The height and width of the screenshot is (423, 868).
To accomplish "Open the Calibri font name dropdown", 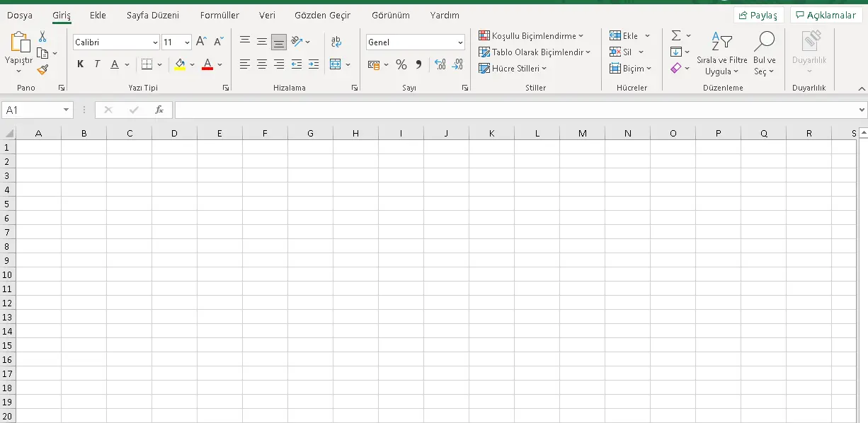I will click(155, 42).
